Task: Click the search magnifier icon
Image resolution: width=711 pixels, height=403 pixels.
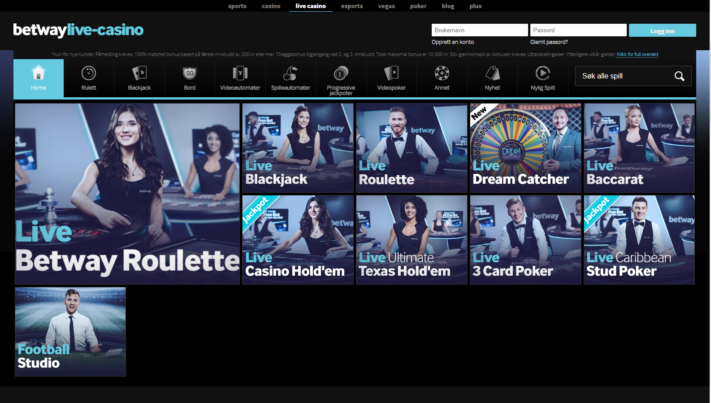Action: click(x=679, y=76)
